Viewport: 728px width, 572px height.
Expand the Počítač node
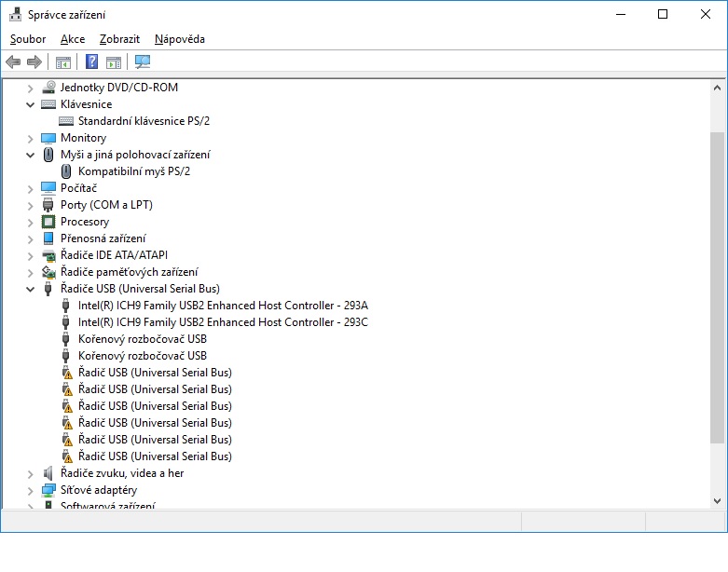pyautogui.click(x=30, y=189)
